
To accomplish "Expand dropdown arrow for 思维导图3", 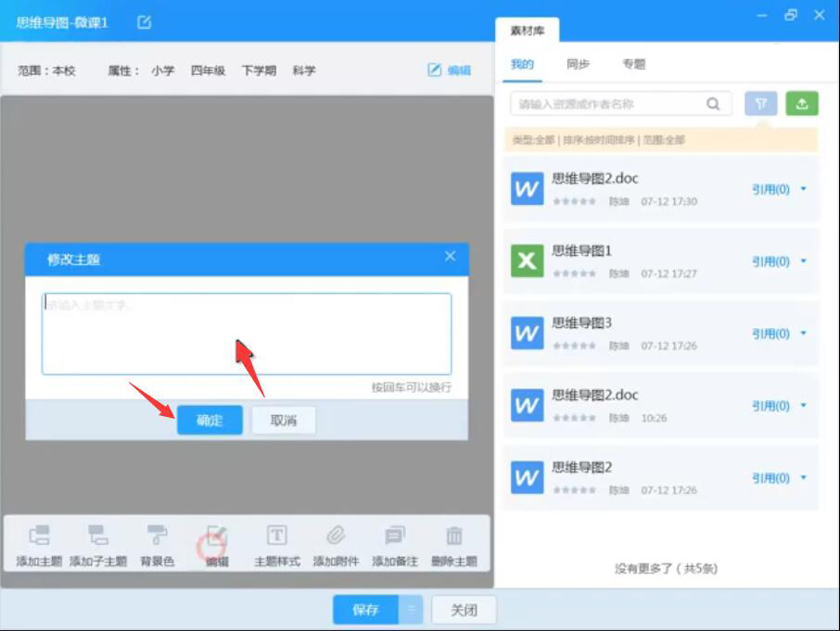I will (804, 334).
